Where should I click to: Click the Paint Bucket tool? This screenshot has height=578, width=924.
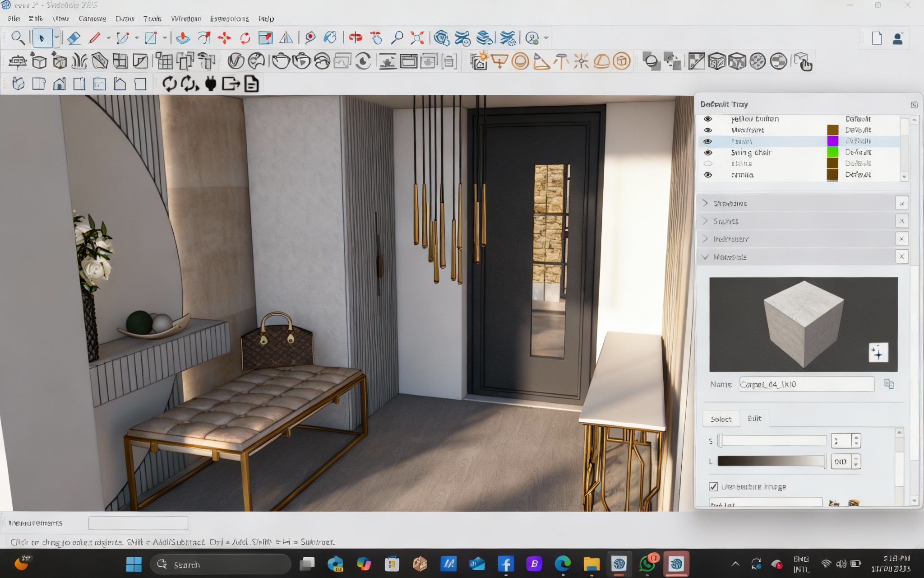pyautogui.click(x=330, y=38)
